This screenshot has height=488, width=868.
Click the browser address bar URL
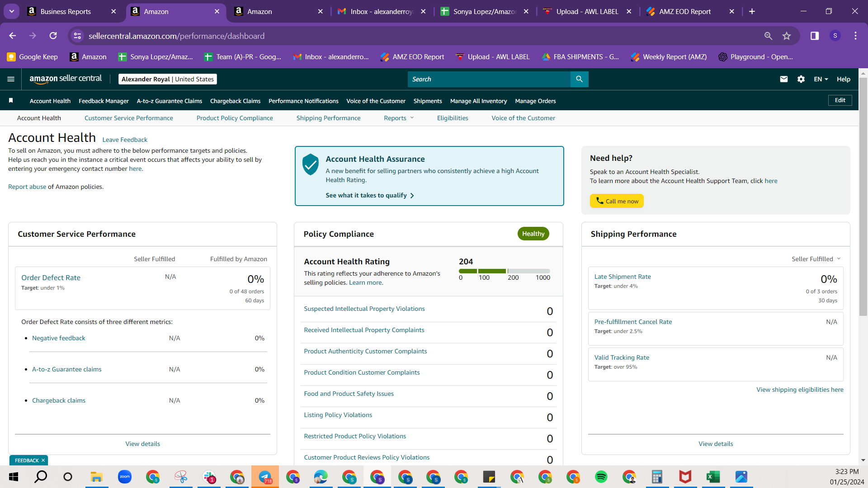point(176,36)
